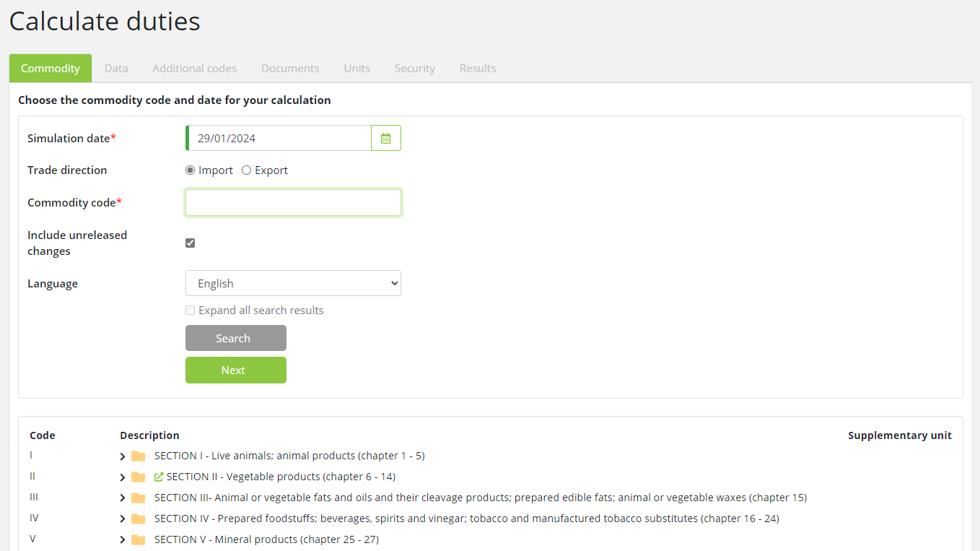The image size is (980, 551).
Task: Click the Simulation date text field
Action: click(279, 138)
